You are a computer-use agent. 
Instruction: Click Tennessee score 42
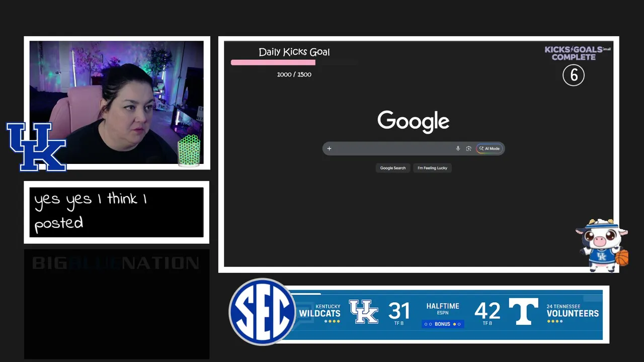pyautogui.click(x=487, y=311)
